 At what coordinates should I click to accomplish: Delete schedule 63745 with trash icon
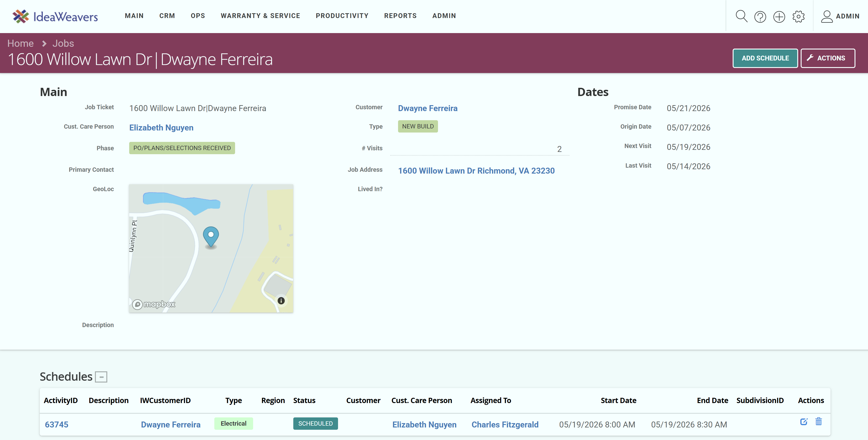pos(818,421)
